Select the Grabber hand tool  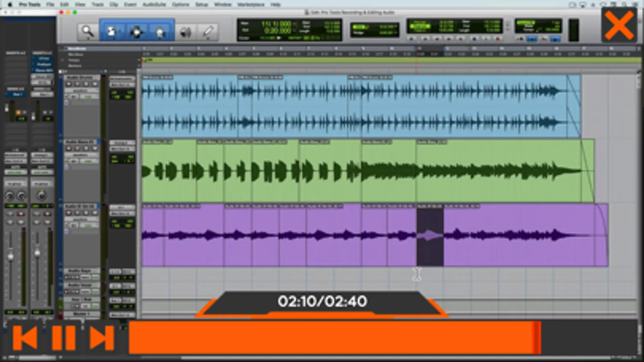point(161,31)
